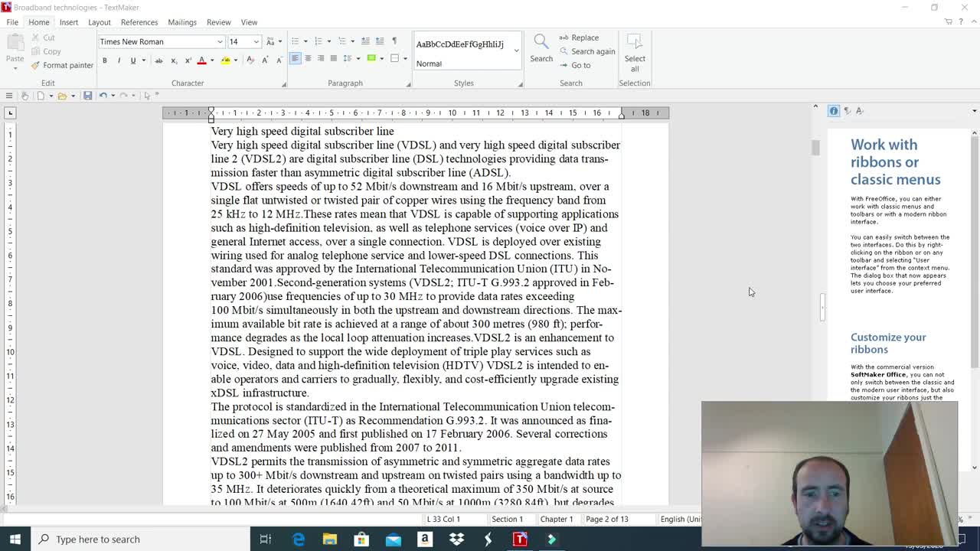The width and height of the screenshot is (980, 551).
Task: Save the document with floppy icon
Action: (87, 96)
